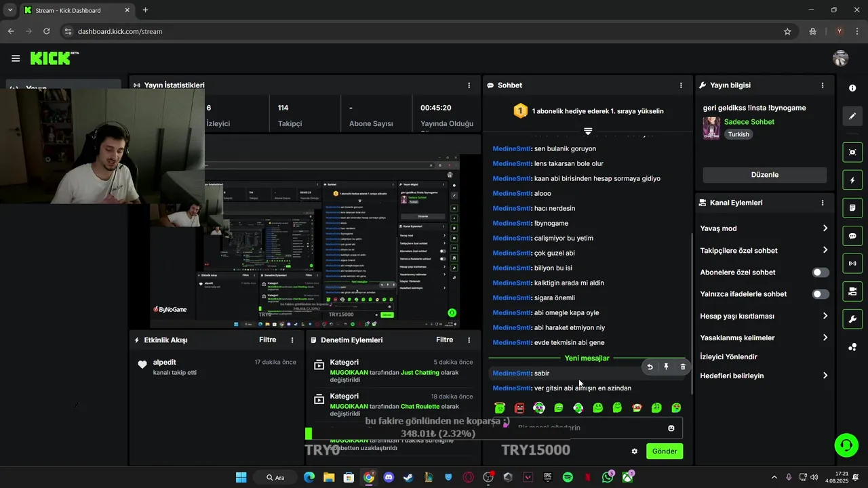
Task: Send the chat message with Gönder
Action: tap(665, 451)
